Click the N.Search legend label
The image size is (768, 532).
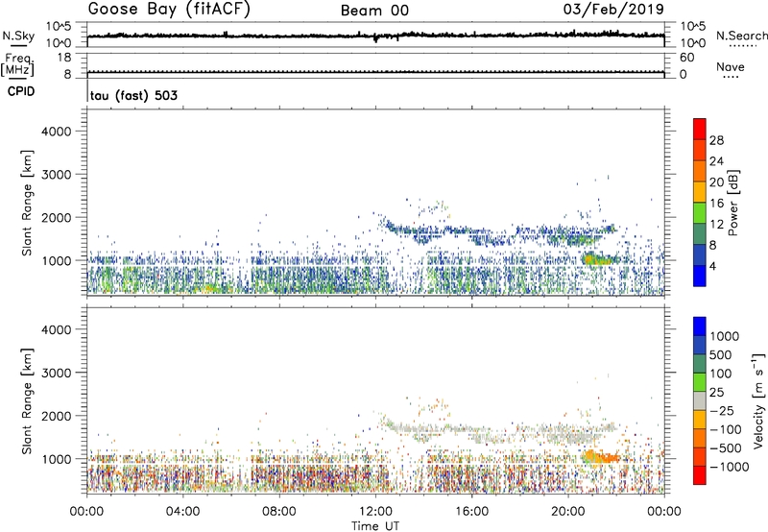click(741, 36)
